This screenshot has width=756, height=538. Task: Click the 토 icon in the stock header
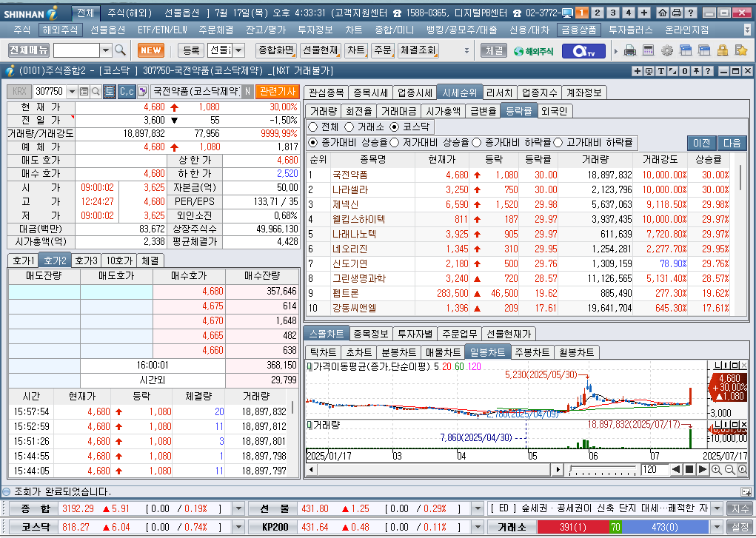tap(110, 91)
